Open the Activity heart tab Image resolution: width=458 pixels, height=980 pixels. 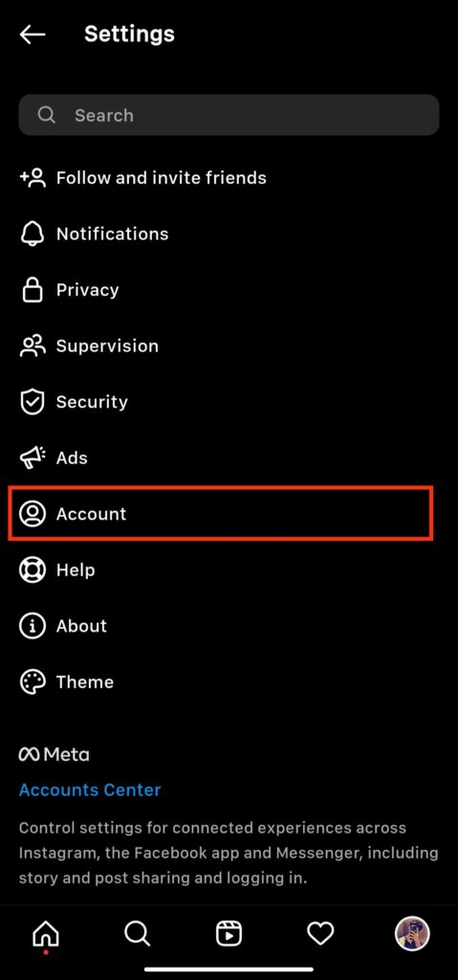[320, 934]
